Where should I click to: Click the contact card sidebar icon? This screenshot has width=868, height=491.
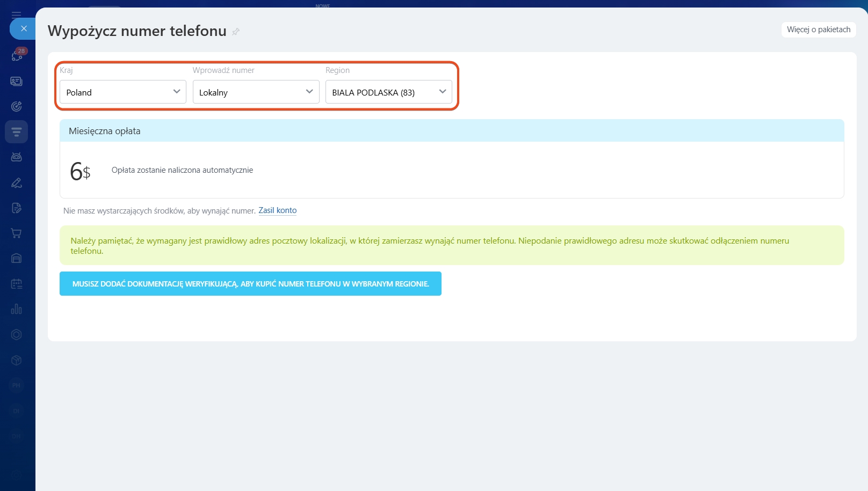17,81
